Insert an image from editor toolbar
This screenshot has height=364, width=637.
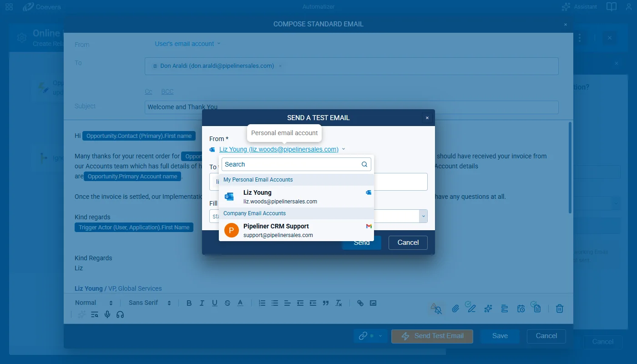point(373,303)
